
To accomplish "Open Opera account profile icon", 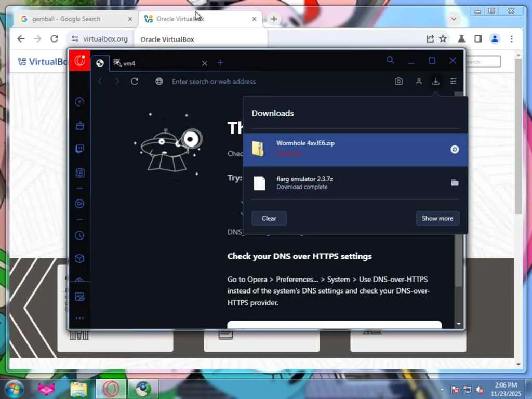I will pyautogui.click(x=419, y=82).
